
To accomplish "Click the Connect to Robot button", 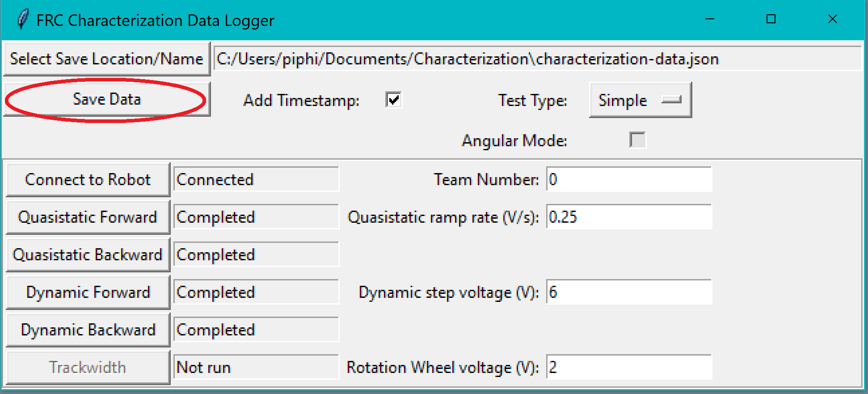I will click(x=88, y=180).
